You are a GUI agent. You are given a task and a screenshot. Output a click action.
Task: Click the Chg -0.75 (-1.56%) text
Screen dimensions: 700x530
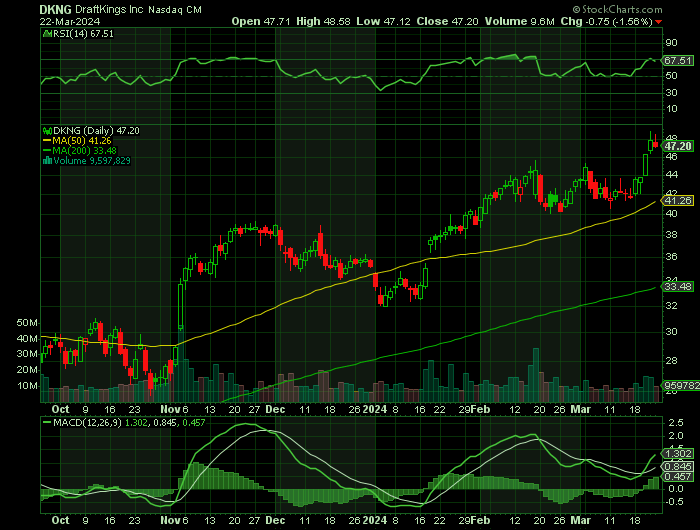(607, 21)
